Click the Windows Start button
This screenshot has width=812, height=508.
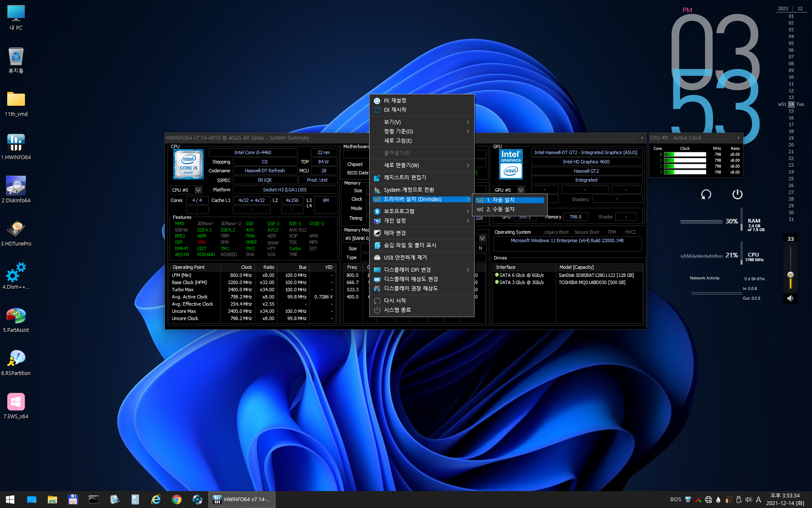(11, 500)
